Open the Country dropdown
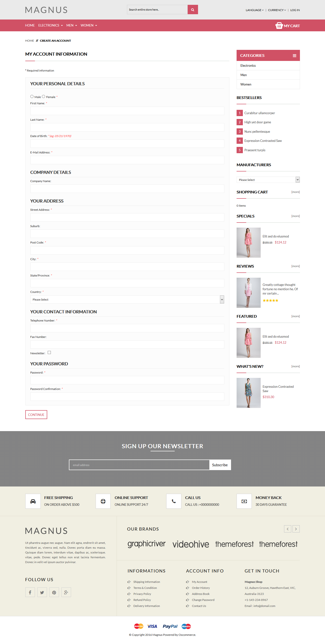Image resolution: width=325 pixels, height=644 pixels. (127, 300)
